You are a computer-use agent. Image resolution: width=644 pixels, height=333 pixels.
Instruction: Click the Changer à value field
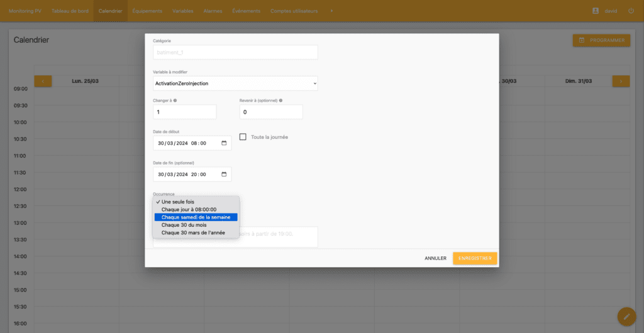[x=185, y=112]
